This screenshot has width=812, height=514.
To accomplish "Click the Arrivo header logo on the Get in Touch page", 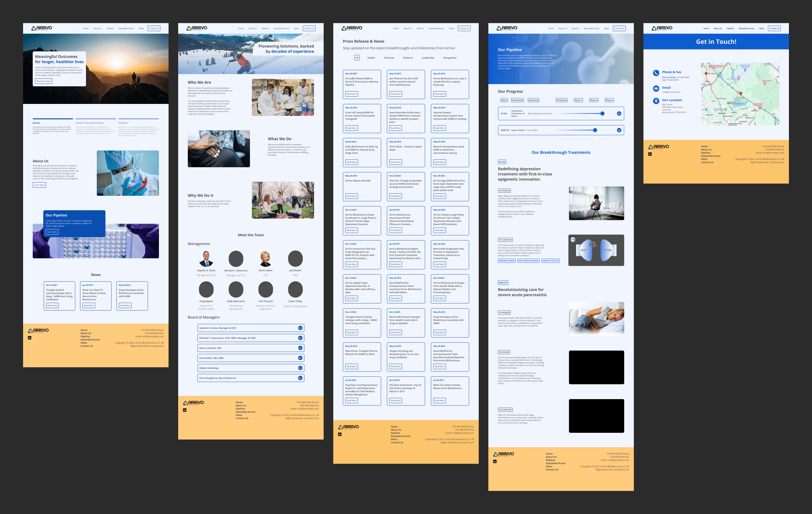I will (662, 28).
